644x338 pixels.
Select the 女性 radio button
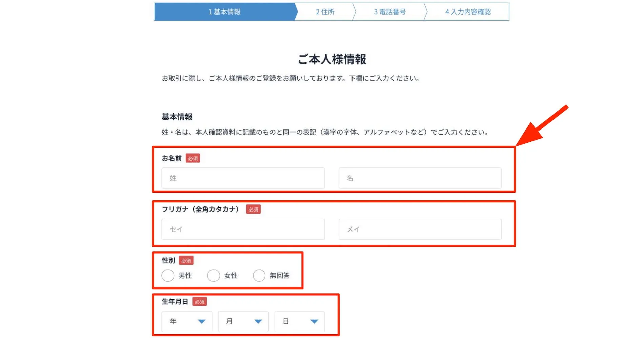(214, 275)
